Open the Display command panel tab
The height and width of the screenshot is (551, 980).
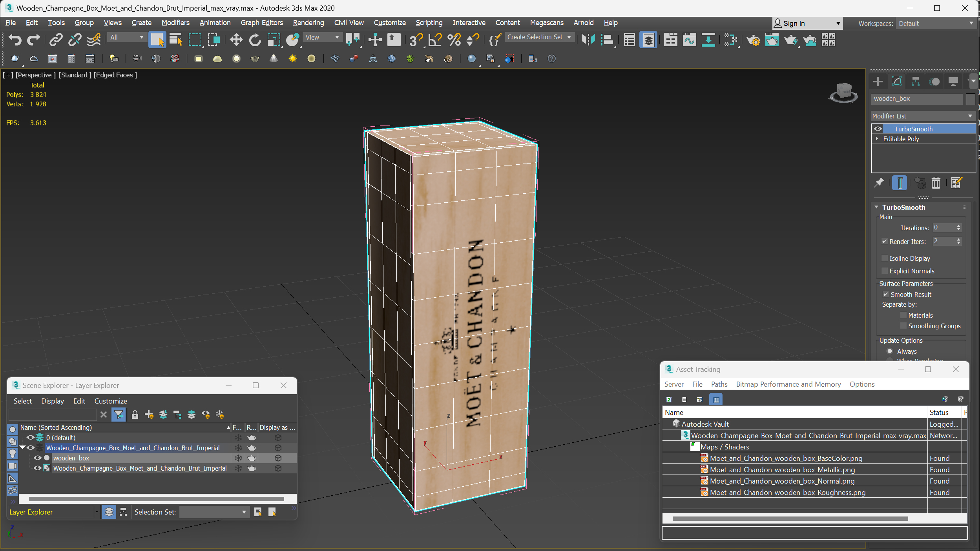(x=953, y=82)
